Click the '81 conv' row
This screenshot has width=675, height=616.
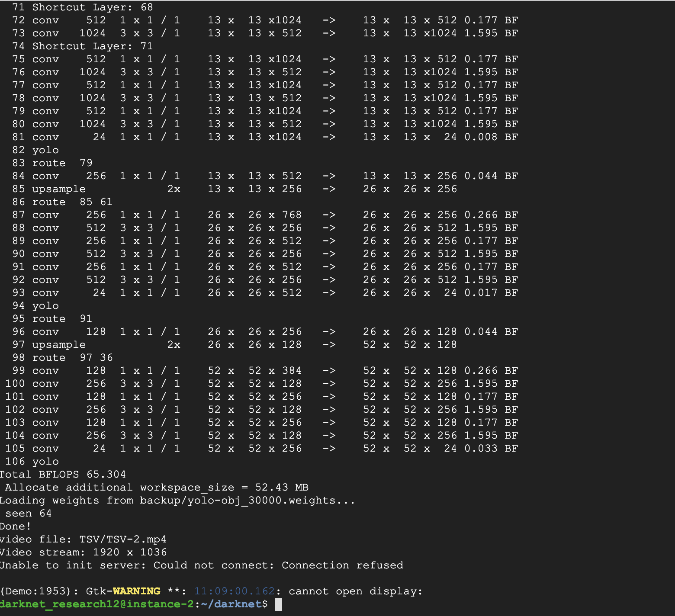(265, 137)
